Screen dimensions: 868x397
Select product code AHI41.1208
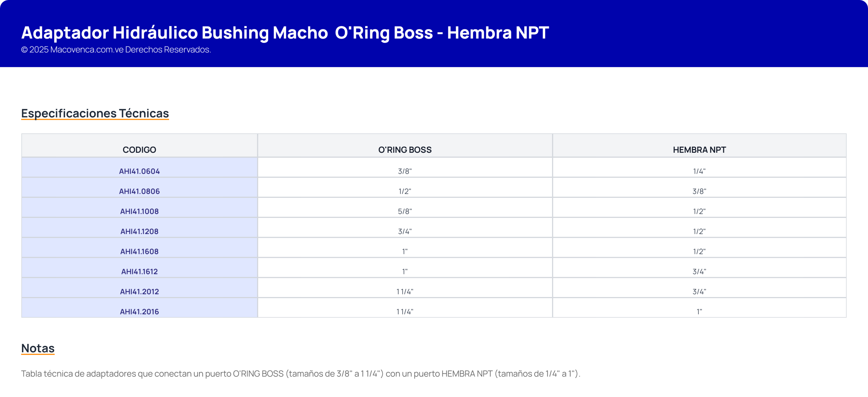click(x=139, y=231)
